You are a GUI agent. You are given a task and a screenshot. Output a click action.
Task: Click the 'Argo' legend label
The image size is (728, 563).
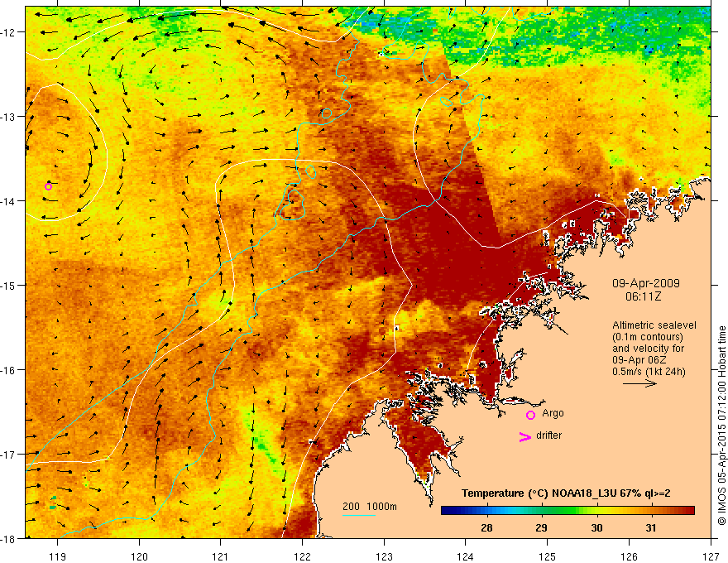pyautogui.click(x=553, y=413)
